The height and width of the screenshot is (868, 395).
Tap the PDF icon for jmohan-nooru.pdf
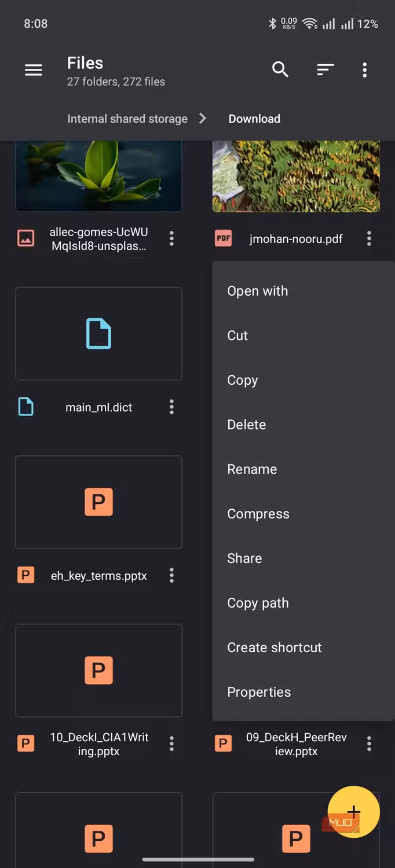(223, 238)
